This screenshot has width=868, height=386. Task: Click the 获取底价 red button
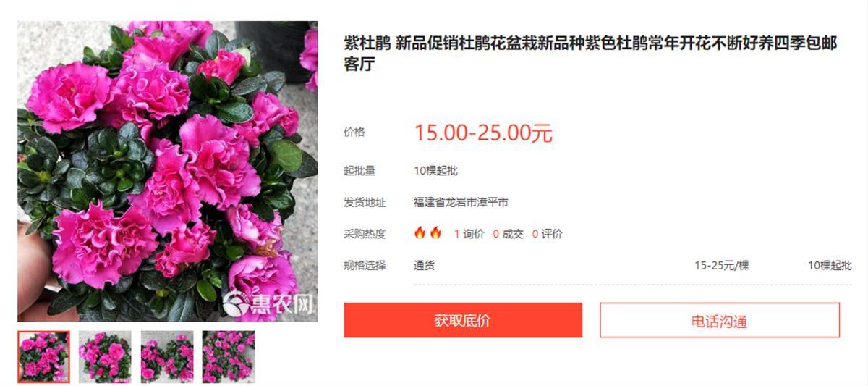pyautogui.click(x=463, y=320)
